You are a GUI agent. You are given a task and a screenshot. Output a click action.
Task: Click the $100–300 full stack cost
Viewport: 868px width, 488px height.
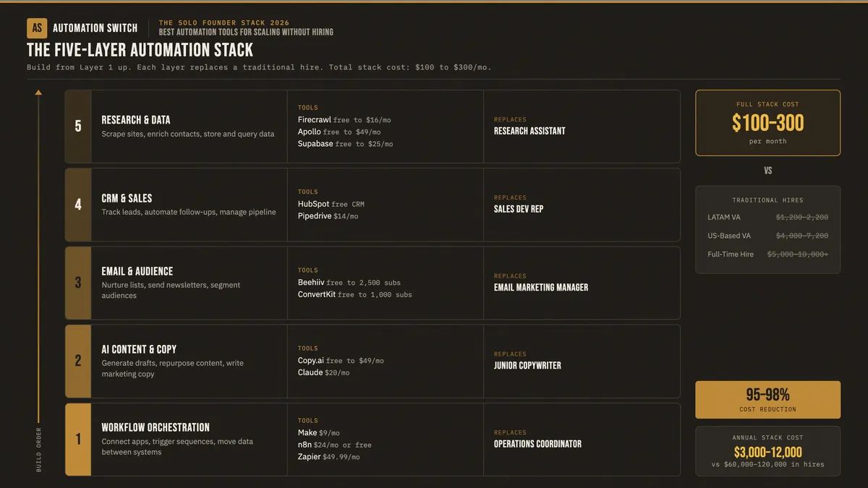pos(767,123)
